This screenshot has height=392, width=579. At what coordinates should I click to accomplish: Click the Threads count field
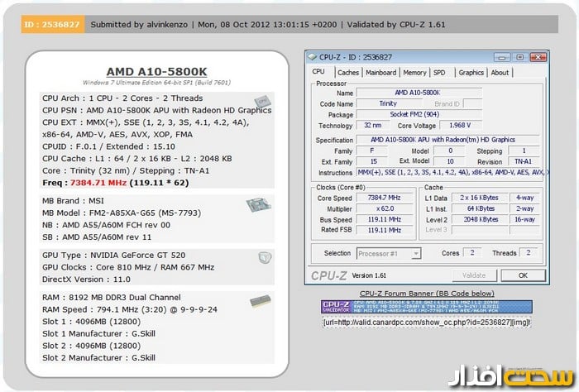529,253
